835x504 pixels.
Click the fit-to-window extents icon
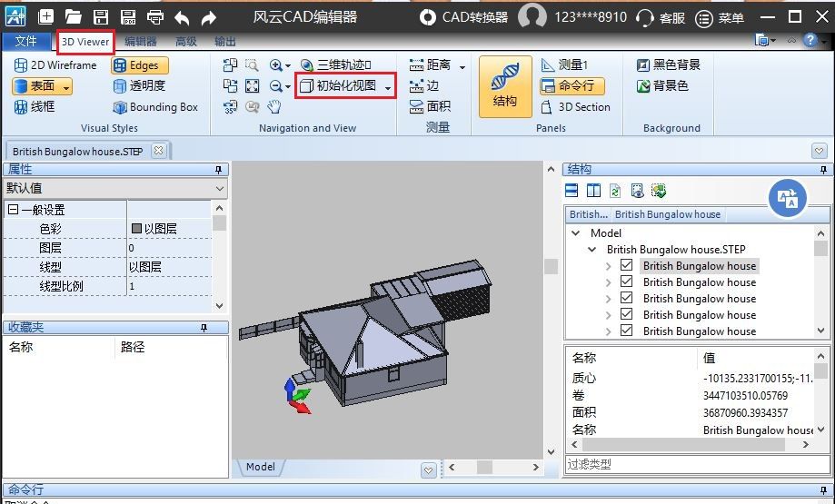click(x=252, y=85)
